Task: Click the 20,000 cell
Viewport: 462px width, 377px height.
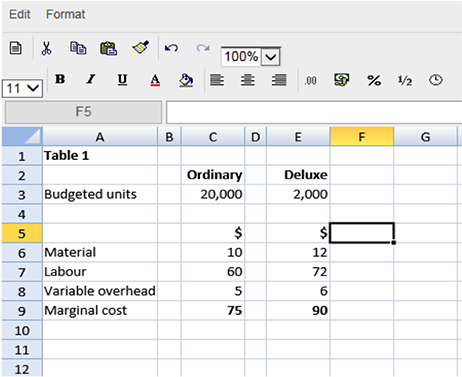Action: click(x=213, y=195)
